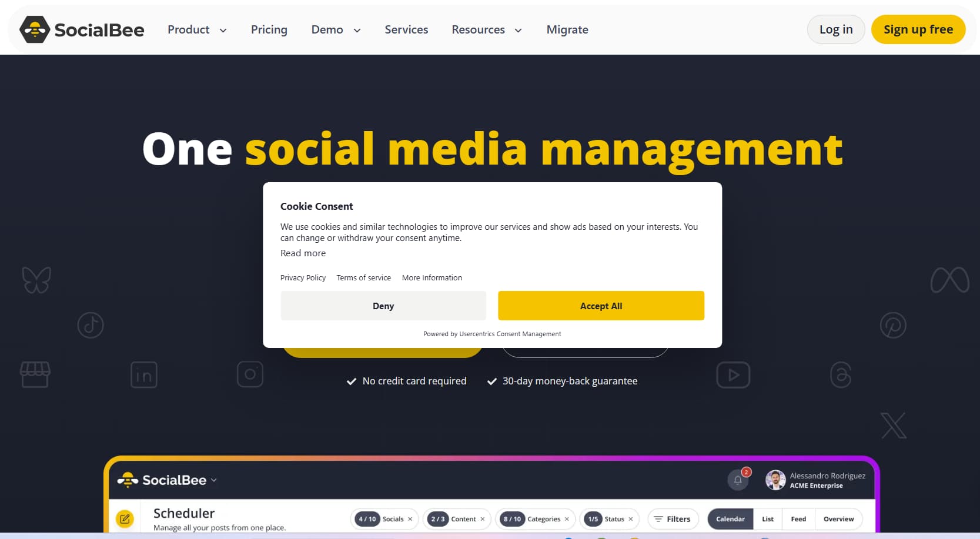Click the Scheduler heading text

(x=184, y=513)
